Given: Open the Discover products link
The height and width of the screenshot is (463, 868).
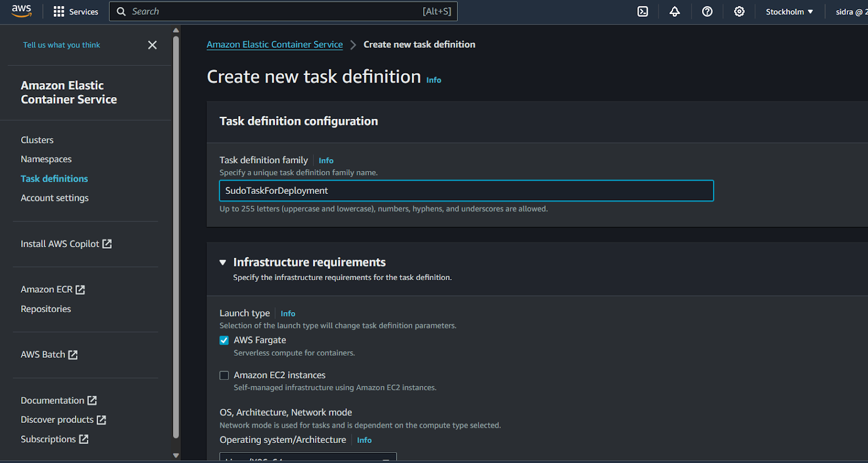Looking at the screenshot, I should (57, 420).
